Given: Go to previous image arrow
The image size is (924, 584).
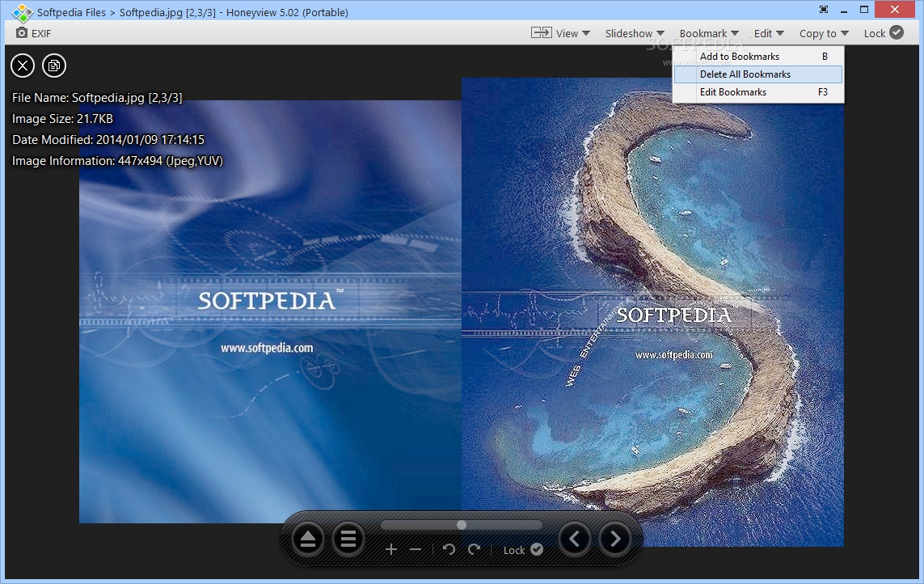Looking at the screenshot, I should (x=575, y=539).
